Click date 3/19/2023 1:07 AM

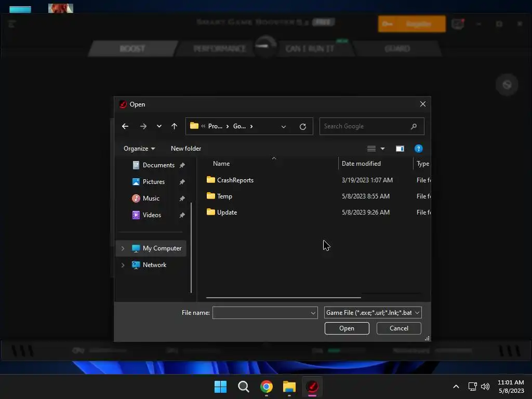367,180
